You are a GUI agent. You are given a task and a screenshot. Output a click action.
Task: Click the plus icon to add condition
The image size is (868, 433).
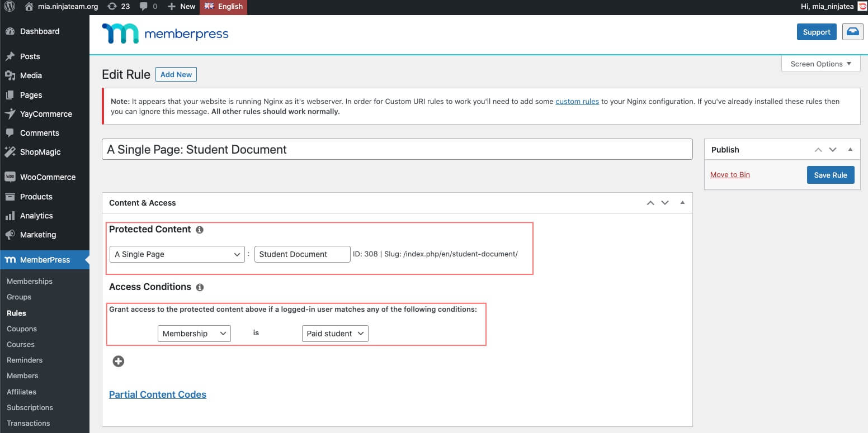(x=119, y=361)
